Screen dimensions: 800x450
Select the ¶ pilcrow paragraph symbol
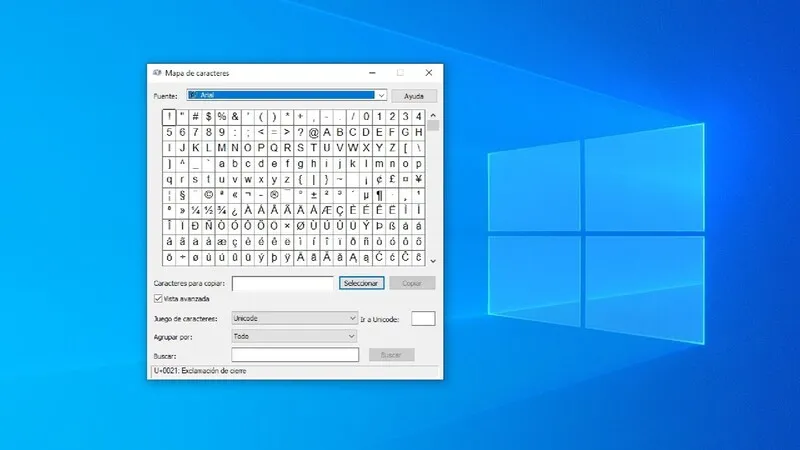tap(379, 195)
